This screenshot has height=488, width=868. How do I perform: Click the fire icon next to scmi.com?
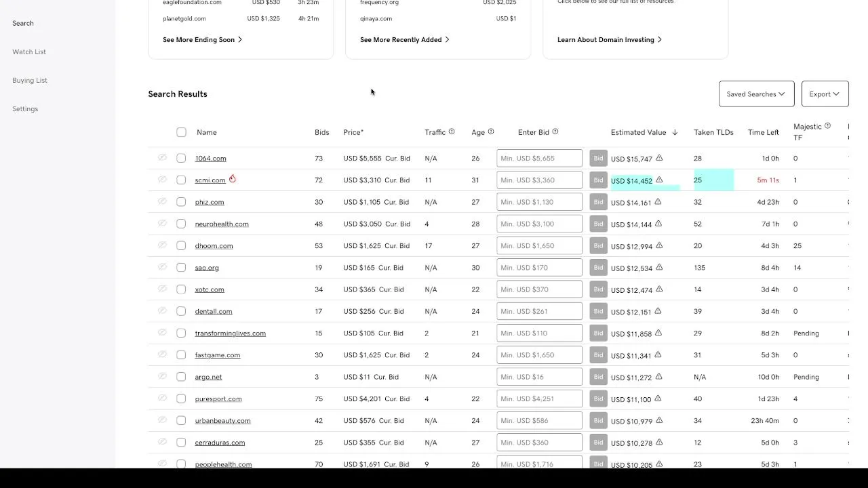(233, 179)
